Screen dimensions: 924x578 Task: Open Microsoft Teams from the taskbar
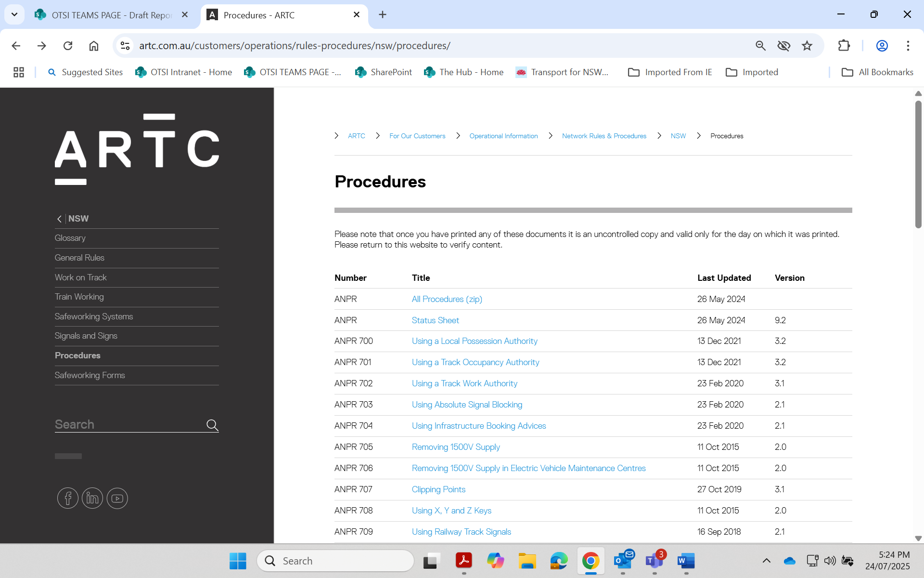654,561
